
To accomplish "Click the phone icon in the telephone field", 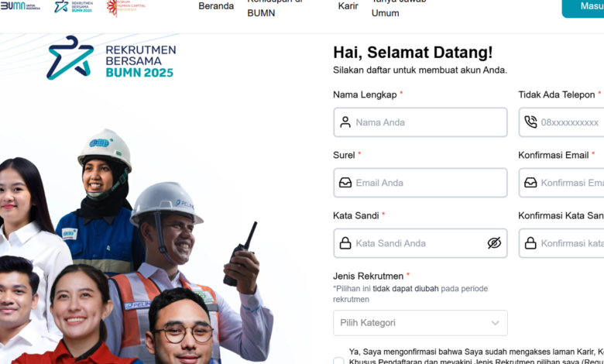I will (530, 122).
